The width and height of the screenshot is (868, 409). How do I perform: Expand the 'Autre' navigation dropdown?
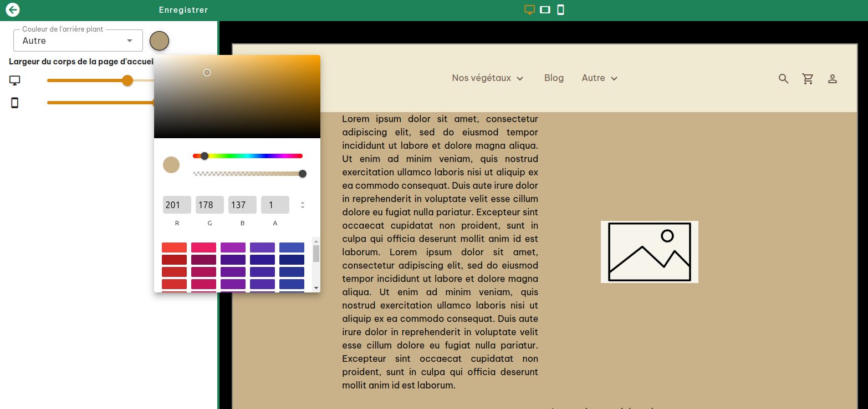coord(599,78)
